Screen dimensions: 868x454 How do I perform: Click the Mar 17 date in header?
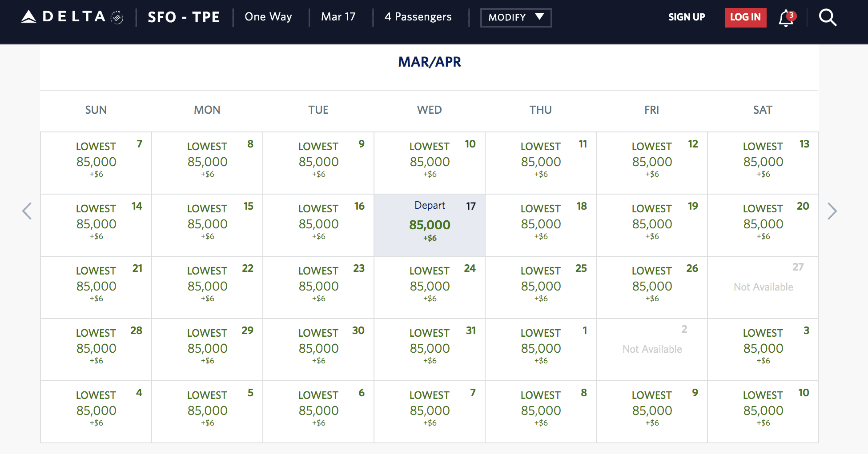click(338, 17)
